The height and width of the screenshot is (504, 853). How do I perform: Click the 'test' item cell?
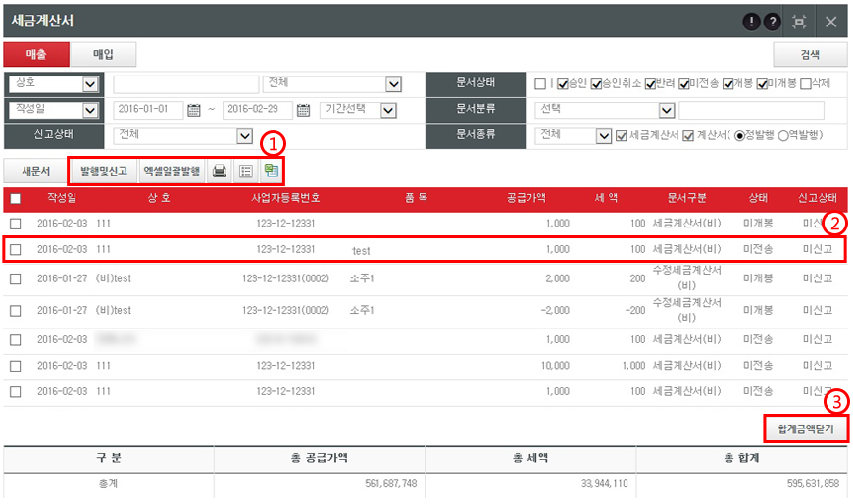coord(361,250)
